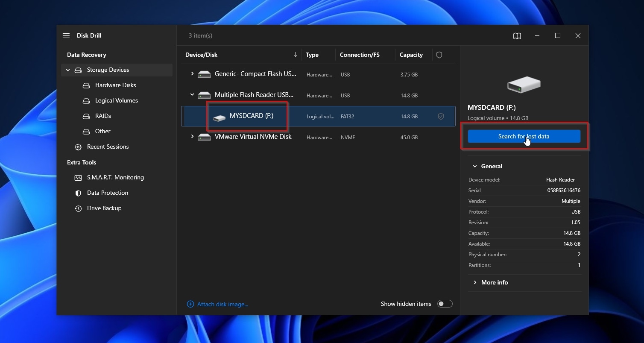This screenshot has height=343, width=644.
Task: Open the Drive Backup tool
Action: point(104,208)
